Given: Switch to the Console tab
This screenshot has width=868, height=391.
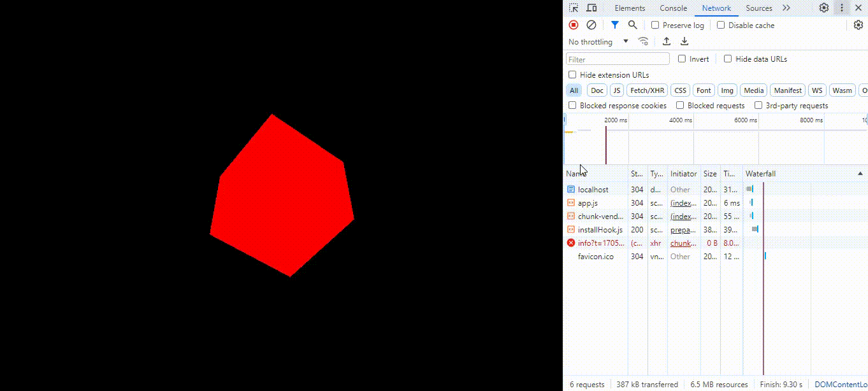Looking at the screenshot, I should click(673, 8).
